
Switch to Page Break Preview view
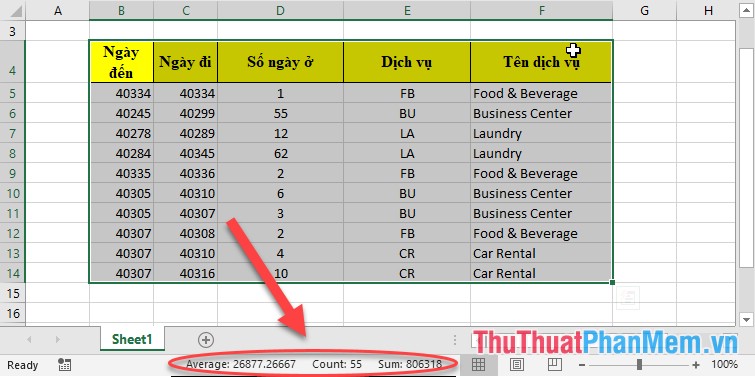click(555, 364)
